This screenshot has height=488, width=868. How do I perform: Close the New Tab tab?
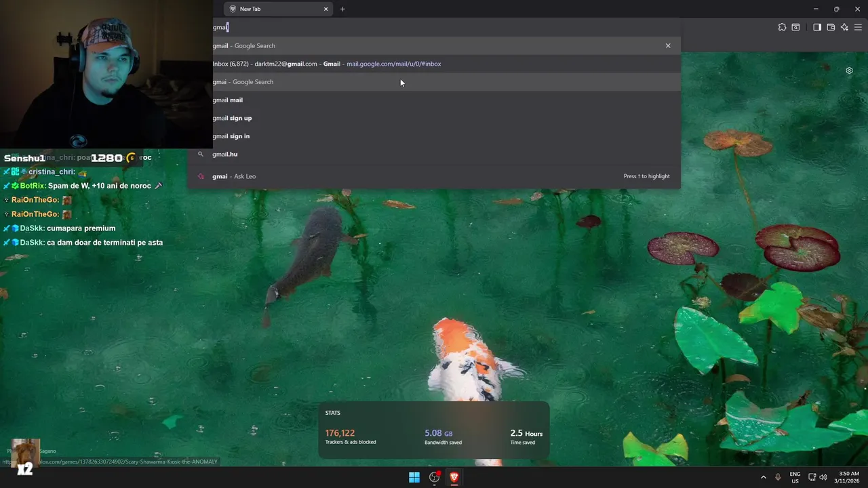click(x=326, y=9)
